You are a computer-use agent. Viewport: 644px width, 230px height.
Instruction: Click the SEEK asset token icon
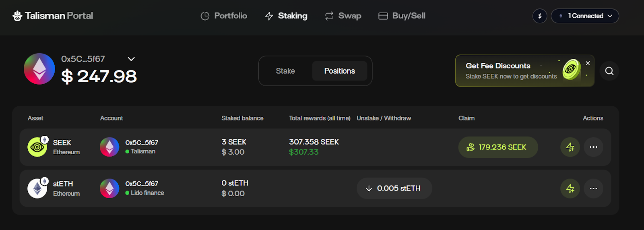[x=37, y=147]
